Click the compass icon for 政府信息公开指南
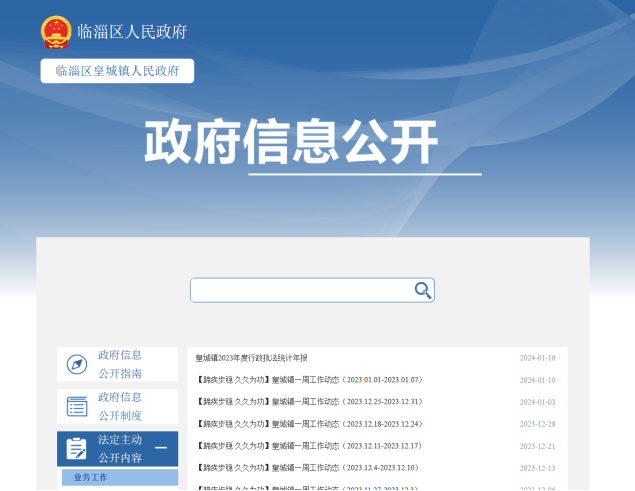The width and height of the screenshot is (635, 491). 77,364
